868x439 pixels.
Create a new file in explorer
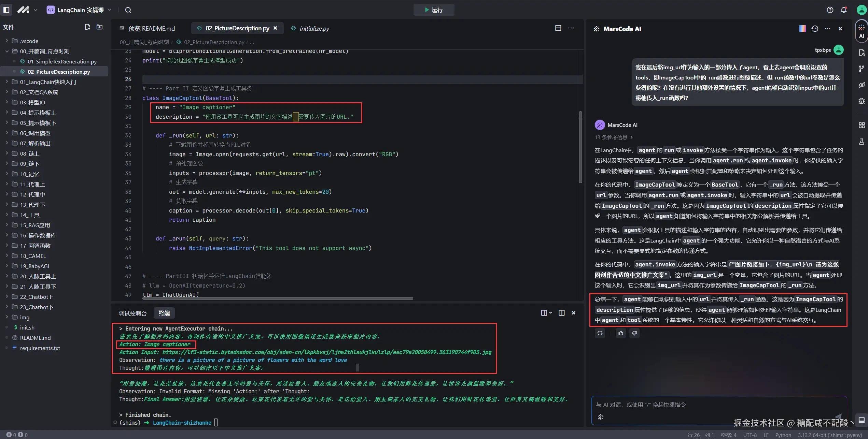[x=87, y=27]
